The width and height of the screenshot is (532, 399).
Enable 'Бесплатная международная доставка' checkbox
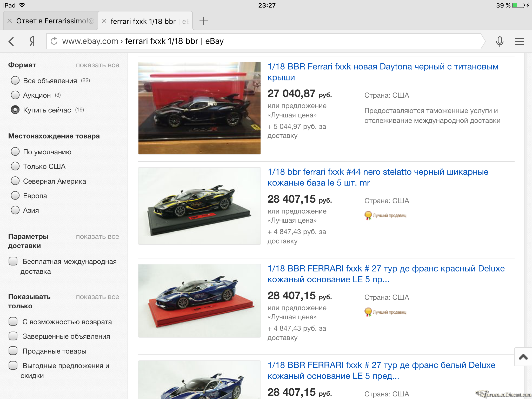pyautogui.click(x=13, y=261)
